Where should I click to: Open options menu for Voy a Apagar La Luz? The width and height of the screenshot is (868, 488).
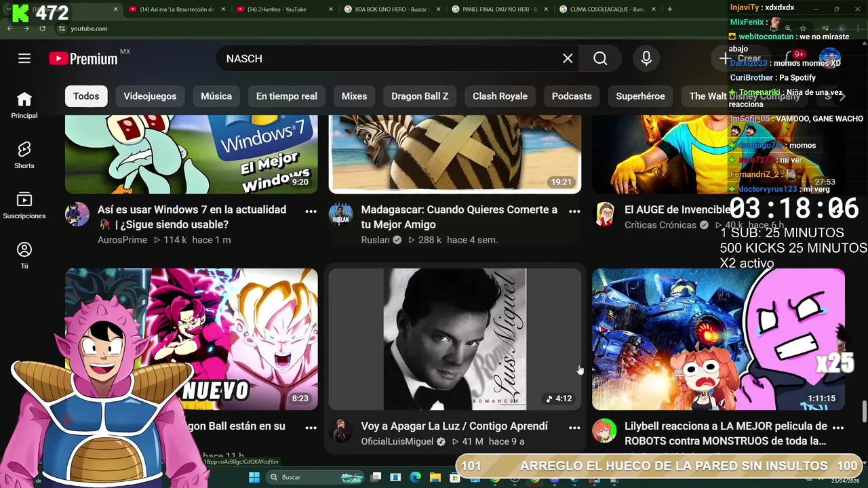[x=574, y=427]
